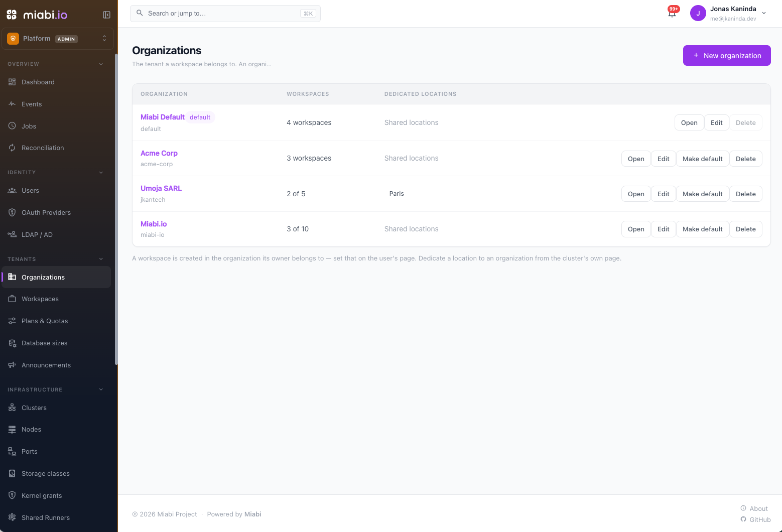Open Storage classes disk icon

(x=12, y=473)
